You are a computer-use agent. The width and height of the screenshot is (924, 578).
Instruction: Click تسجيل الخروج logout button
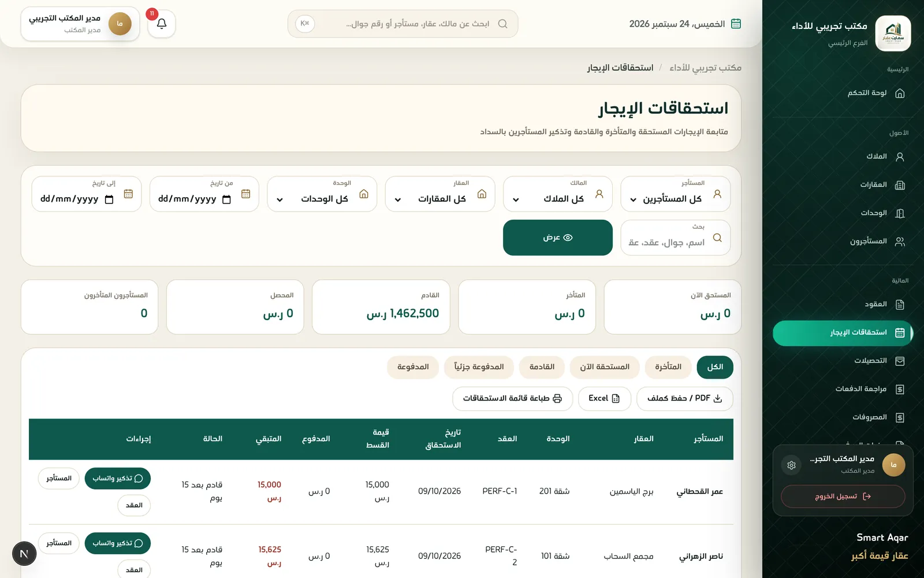tap(843, 497)
